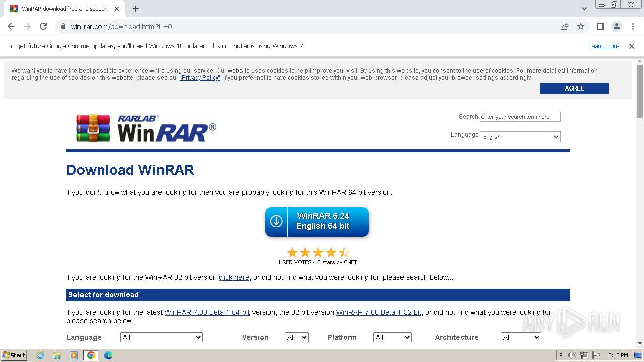Open the network tray icon

click(584, 355)
